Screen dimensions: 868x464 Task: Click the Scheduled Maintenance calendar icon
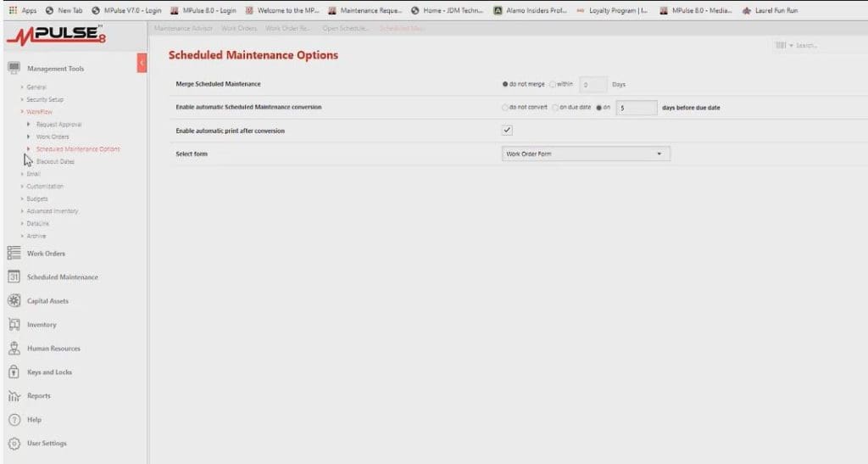(x=14, y=277)
